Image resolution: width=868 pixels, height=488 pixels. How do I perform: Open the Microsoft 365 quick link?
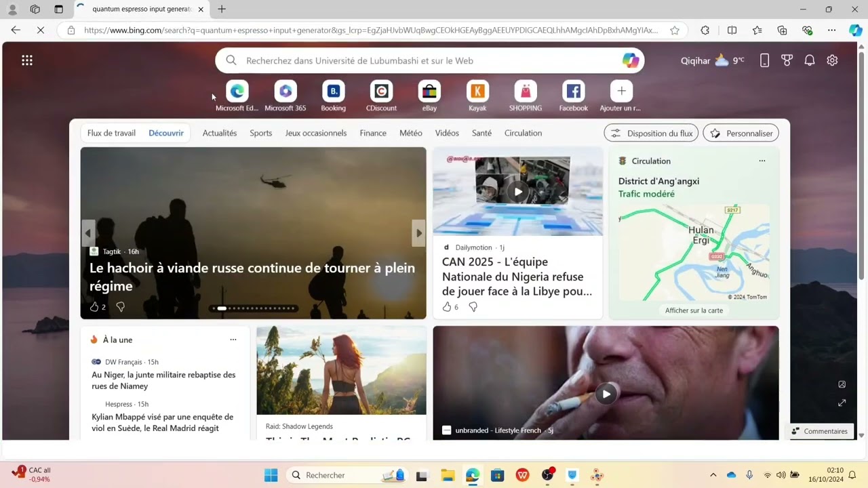285,96
